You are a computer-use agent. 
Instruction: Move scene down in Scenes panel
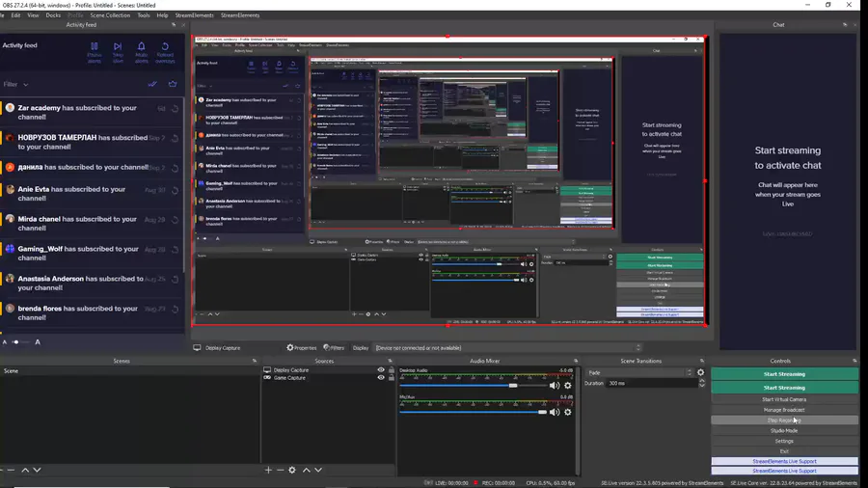[x=37, y=470]
